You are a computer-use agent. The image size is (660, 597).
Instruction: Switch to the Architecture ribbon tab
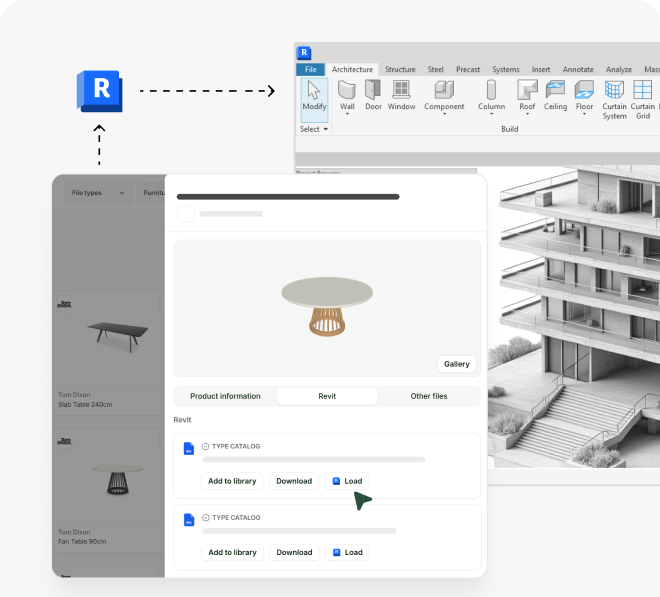(x=352, y=69)
